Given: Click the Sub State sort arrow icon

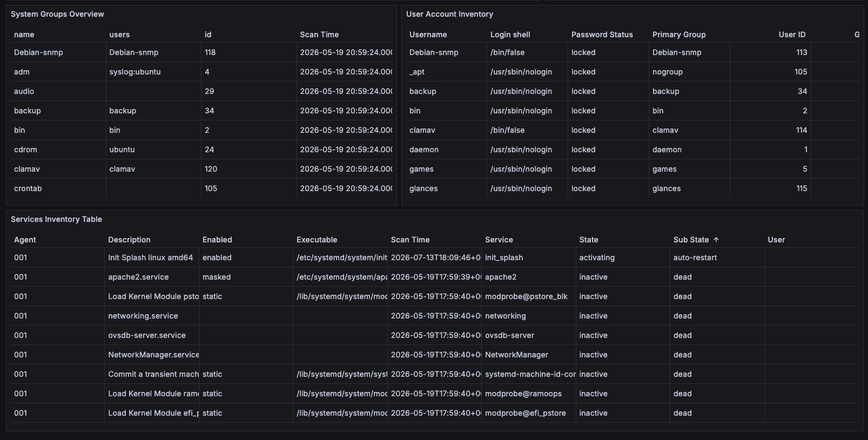Looking at the screenshot, I should tap(716, 240).
